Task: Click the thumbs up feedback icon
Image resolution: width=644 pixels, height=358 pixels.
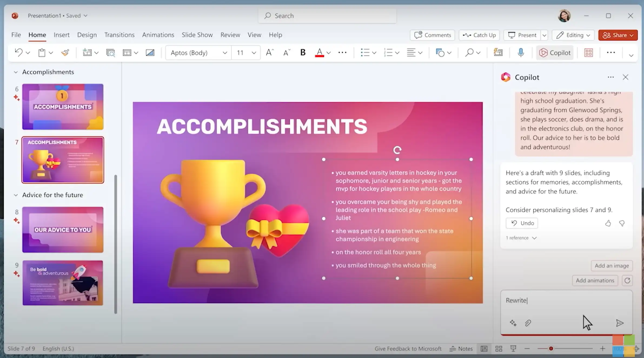Action: (608, 223)
